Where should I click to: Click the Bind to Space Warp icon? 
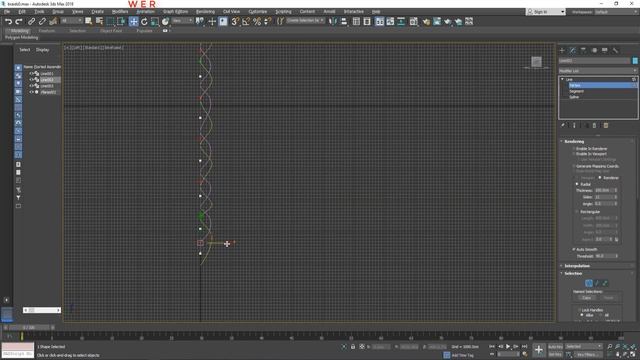53,22
